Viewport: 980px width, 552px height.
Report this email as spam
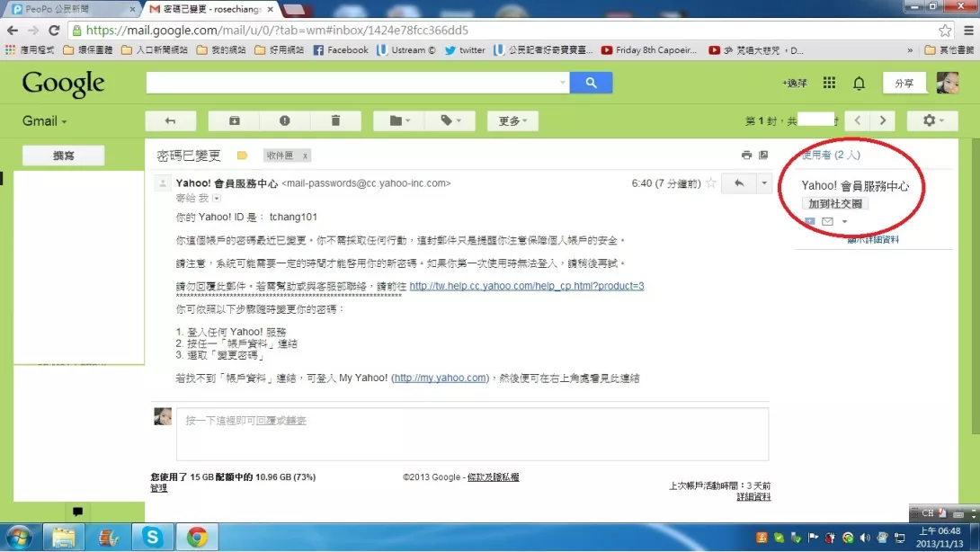pyautogui.click(x=284, y=120)
